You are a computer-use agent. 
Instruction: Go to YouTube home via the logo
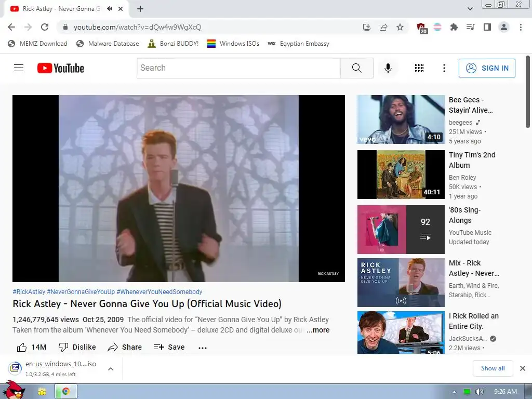[x=61, y=68]
